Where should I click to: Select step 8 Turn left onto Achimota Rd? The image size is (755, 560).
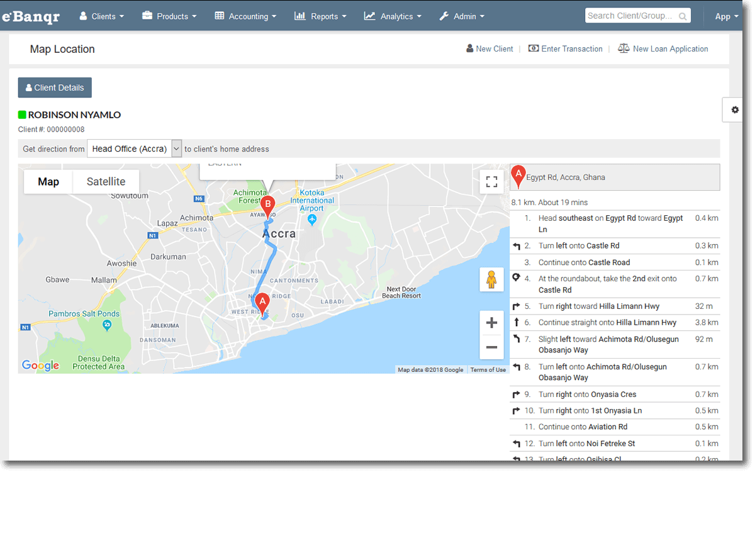point(615,372)
